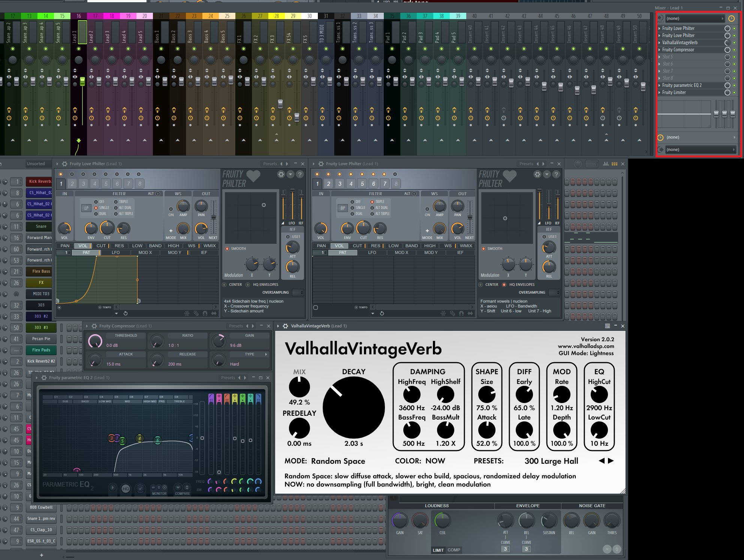Screen dimensions: 744x560
Task: Click the Fruity Philter heart logo in left plugin
Action: [x=253, y=176]
